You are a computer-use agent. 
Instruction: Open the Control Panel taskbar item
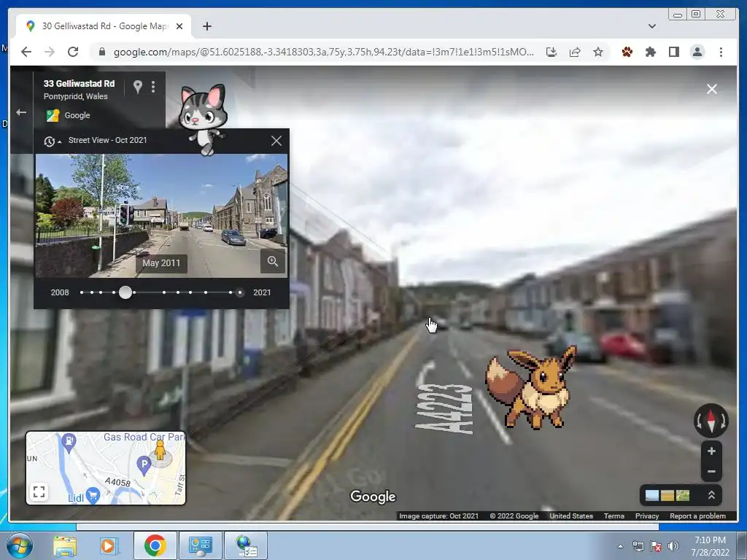click(x=200, y=545)
